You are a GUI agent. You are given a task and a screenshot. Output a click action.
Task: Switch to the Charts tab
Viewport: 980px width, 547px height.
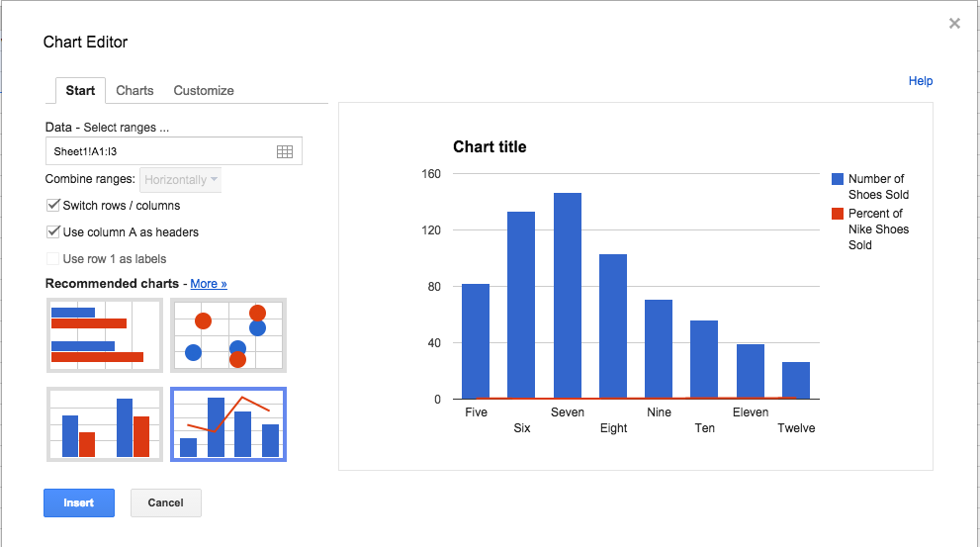(x=134, y=90)
